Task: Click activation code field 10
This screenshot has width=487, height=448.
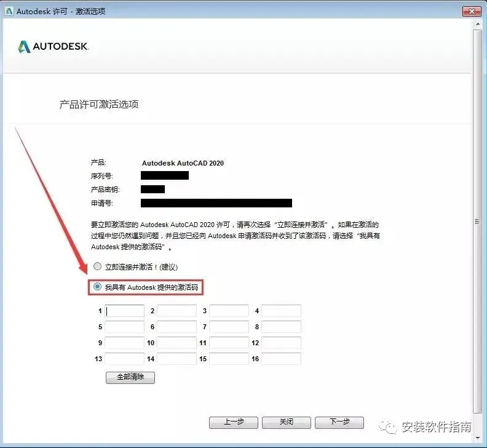Action: tap(176, 343)
